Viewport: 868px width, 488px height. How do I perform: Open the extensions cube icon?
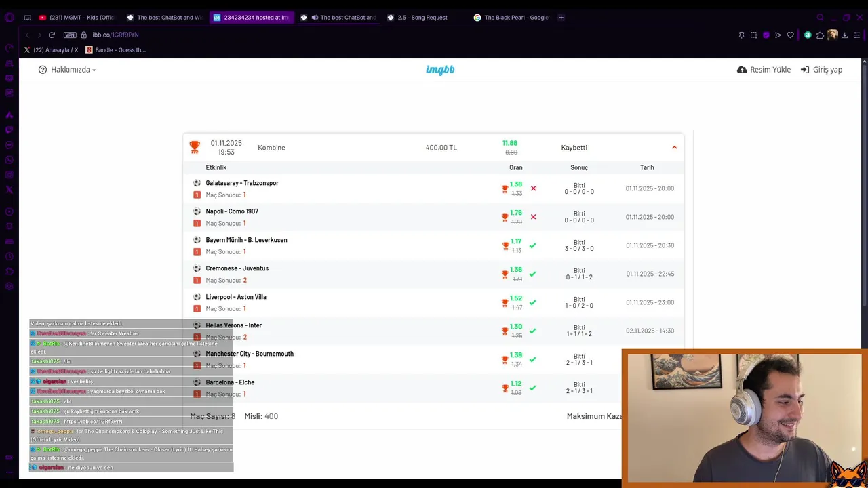820,35
